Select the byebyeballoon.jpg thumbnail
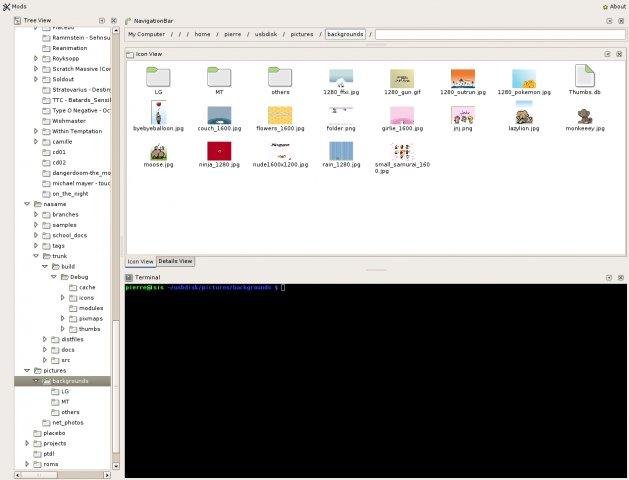This screenshot has width=629, height=480. [x=158, y=112]
